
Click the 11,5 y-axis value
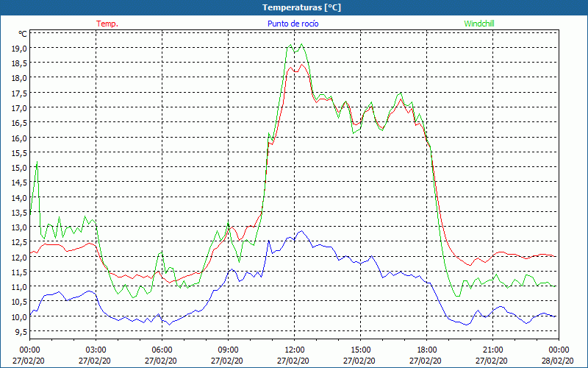(x=20, y=272)
